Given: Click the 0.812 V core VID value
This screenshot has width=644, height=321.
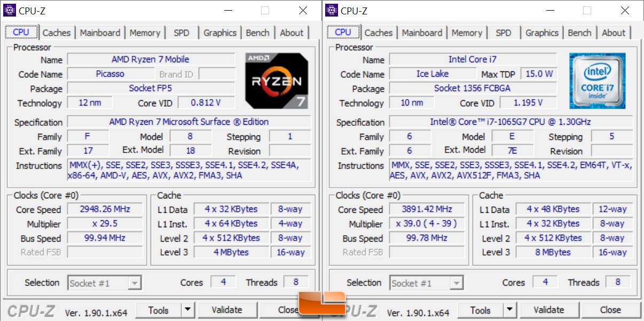Looking at the screenshot, I should tap(206, 102).
